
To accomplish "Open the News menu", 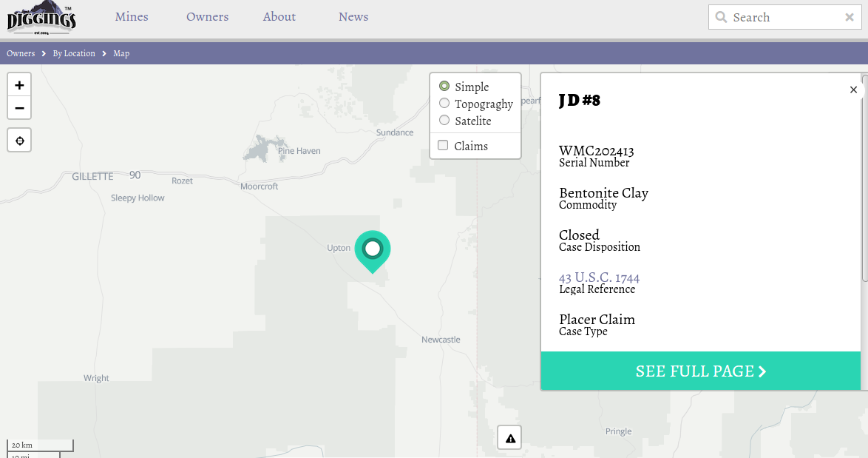I will (x=353, y=16).
